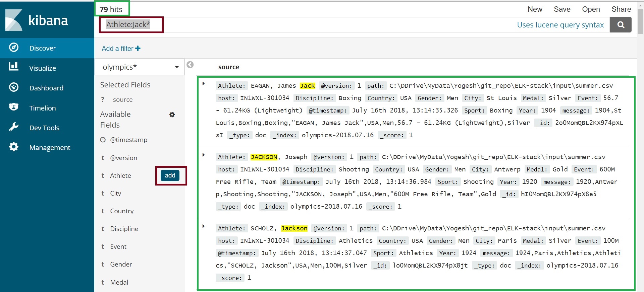Image resolution: width=644 pixels, height=292 pixels.
Task: Click the Selected Fields heading
Action: click(x=125, y=85)
